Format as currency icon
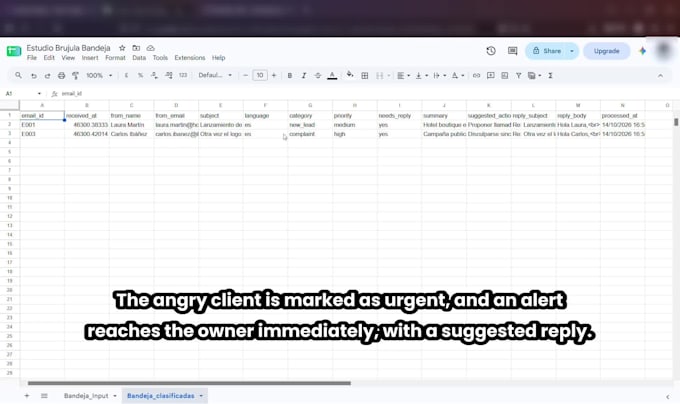The image size is (680, 404). click(x=126, y=75)
